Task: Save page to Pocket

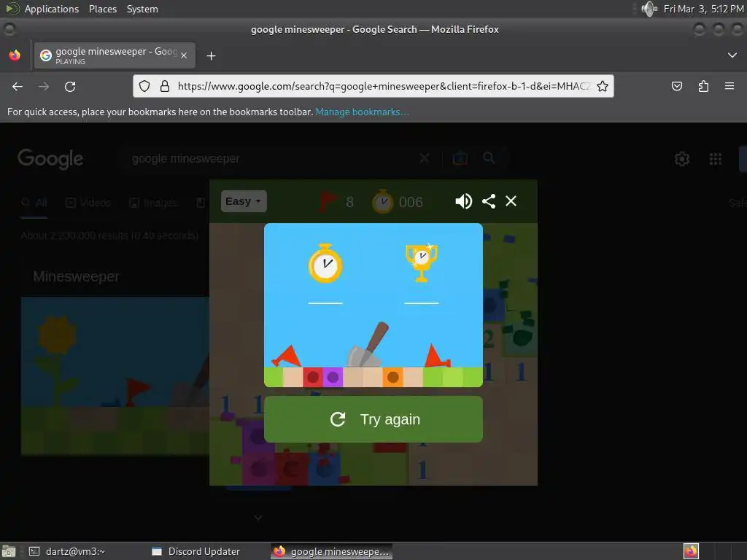Action: pos(676,86)
